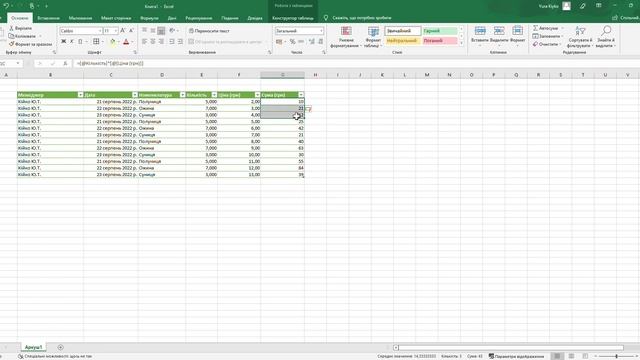Open the Вставлення (Insert) ribbon tab
This screenshot has height=360, width=640.
(x=48, y=18)
